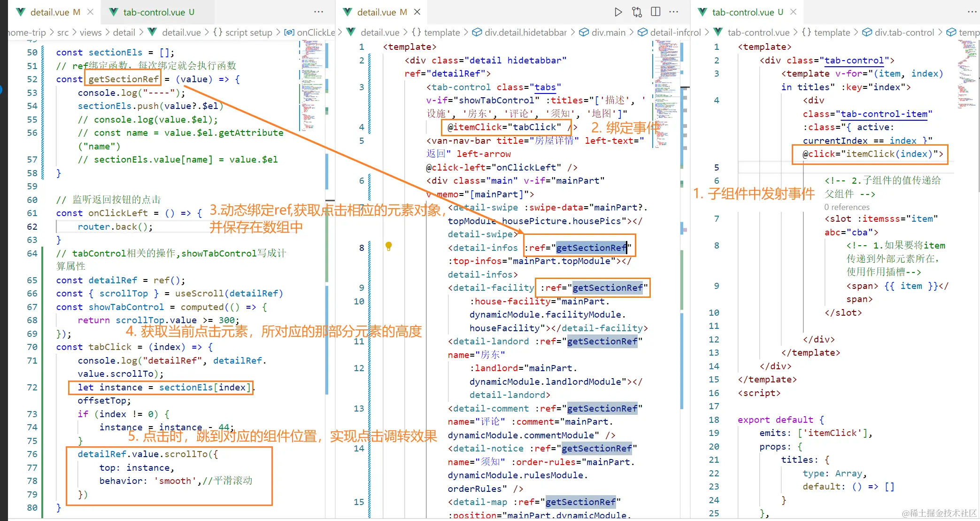
Task: Open More Actions menu in middle editor group
Action: click(x=674, y=12)
